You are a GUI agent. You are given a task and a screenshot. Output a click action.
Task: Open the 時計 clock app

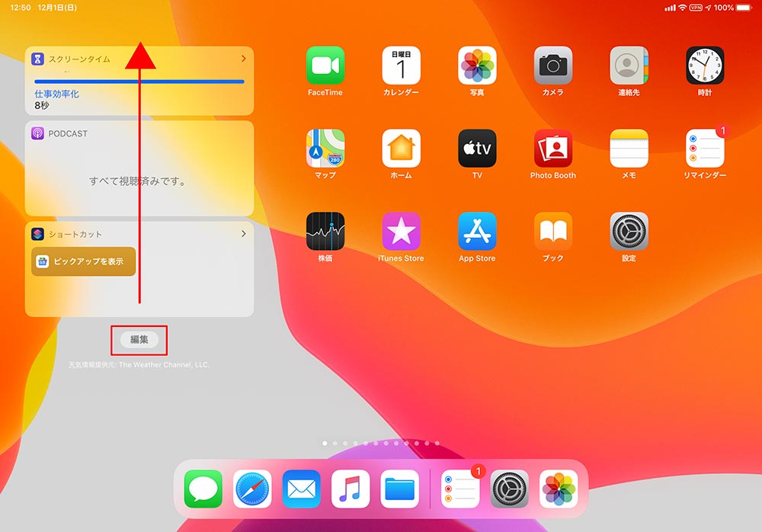[x=705, y=65]
